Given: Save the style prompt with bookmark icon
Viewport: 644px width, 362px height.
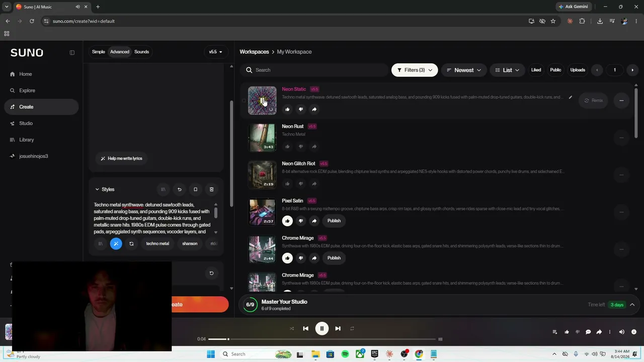Looking at the screenshot, I should tap(195, 190).
